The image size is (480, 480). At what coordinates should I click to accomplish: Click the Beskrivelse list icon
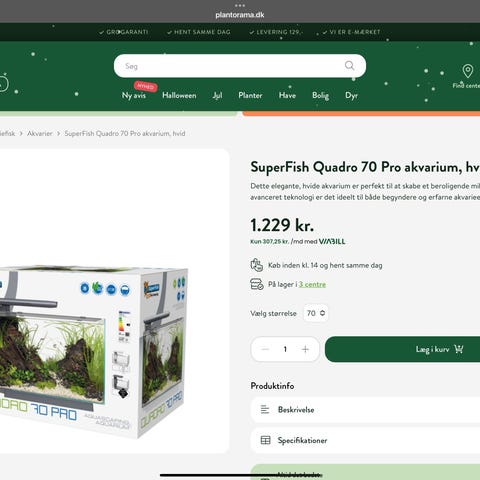click(x=265, y=409)
